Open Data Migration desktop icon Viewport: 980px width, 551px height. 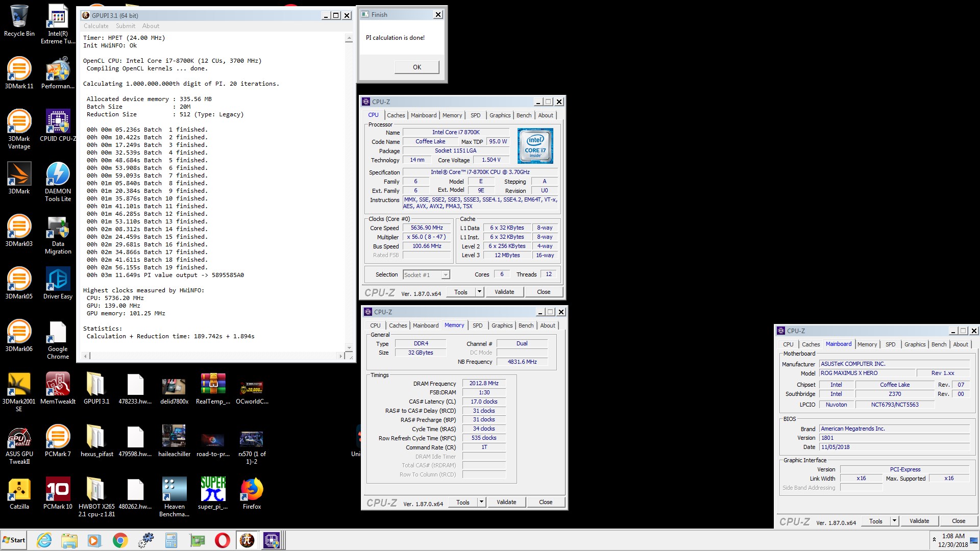(x=58, y=234)
